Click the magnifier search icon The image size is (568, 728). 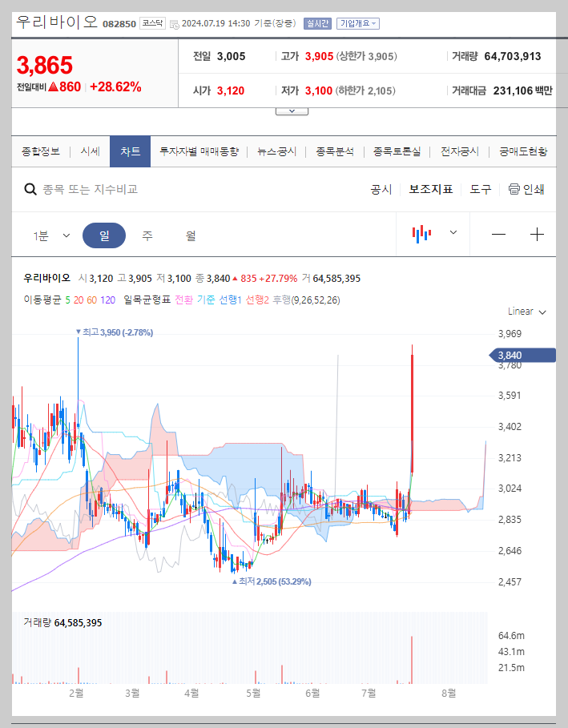click(30, 190)
